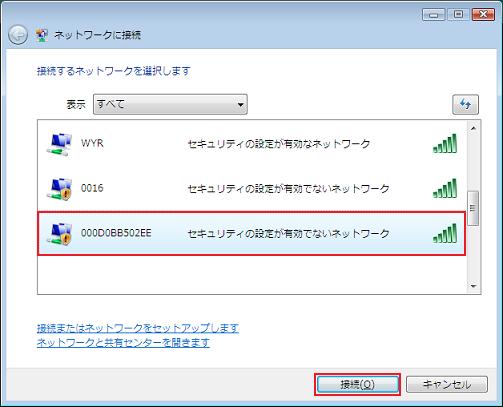Click the 000D0BB502EE signal strength bars
The image size is (503, 407).
coord(445,233)
